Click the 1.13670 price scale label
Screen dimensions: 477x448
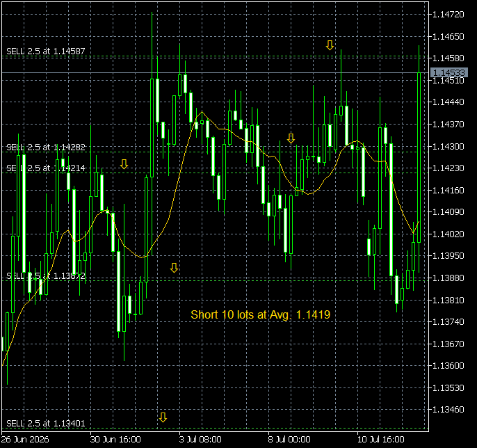pyautogui.click(x=448, y=344)
